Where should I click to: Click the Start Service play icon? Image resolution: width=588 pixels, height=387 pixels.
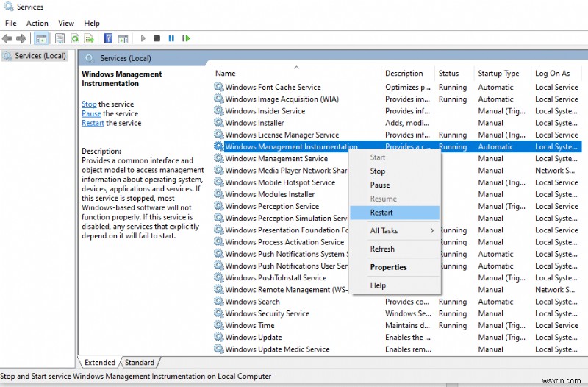tap(143, 38)
